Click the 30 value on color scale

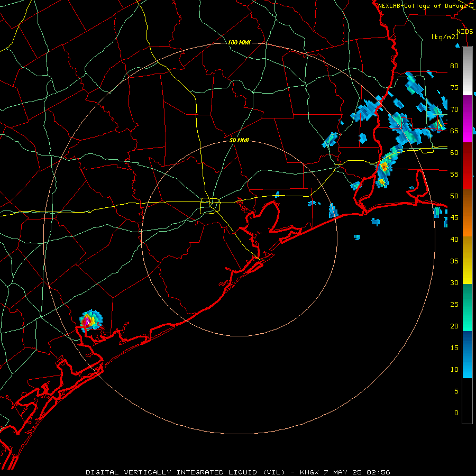point(454,282)
